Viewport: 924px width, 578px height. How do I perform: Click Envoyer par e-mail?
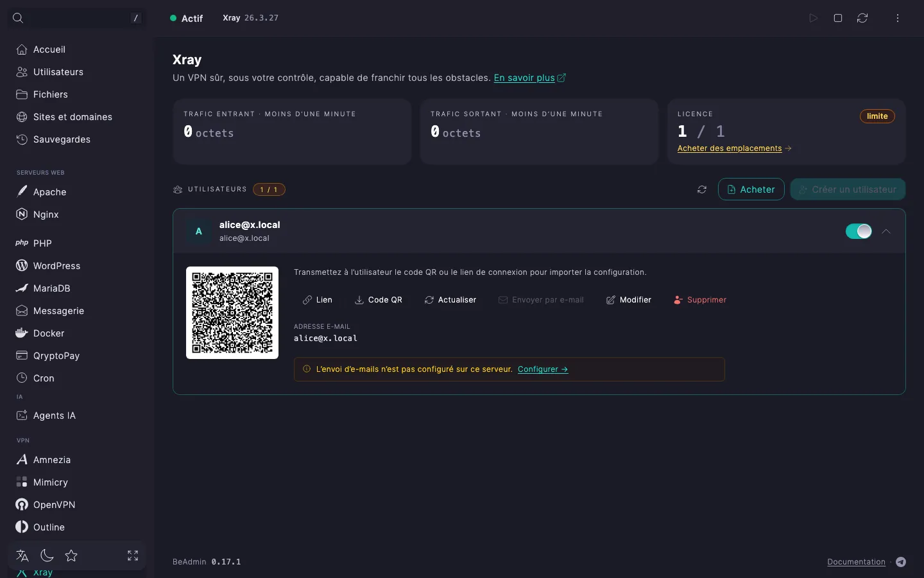[x=542, y=300]
